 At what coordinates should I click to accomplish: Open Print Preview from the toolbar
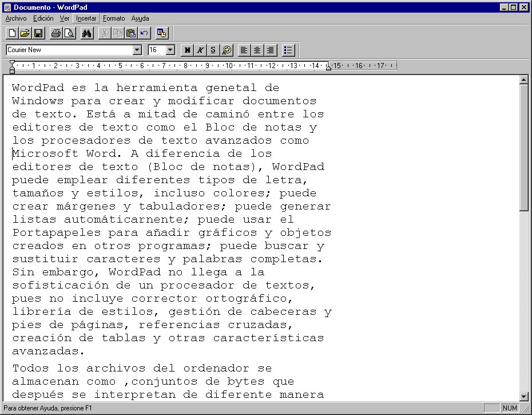click(69, 33)
